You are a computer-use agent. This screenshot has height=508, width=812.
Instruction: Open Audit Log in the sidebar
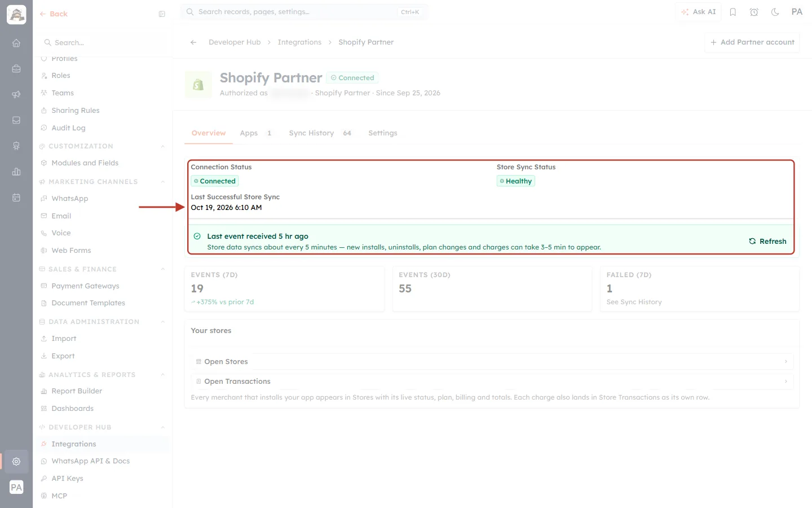pos(68,128)
